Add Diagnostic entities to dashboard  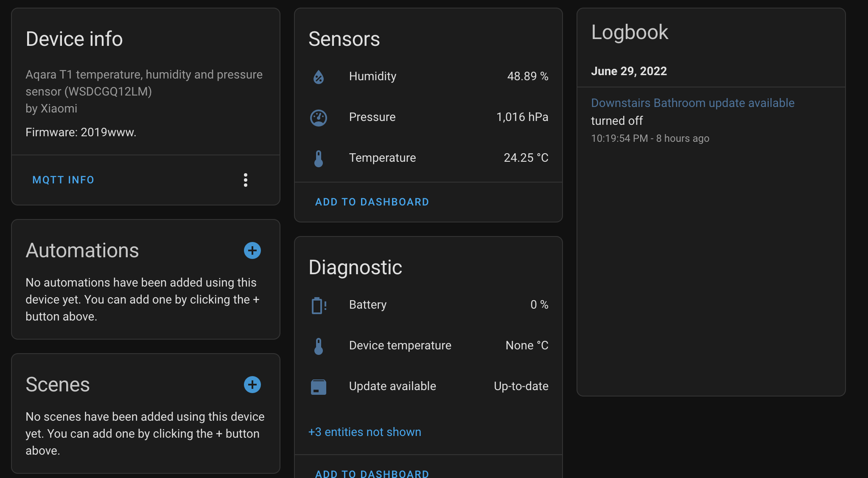coord(372,473)
